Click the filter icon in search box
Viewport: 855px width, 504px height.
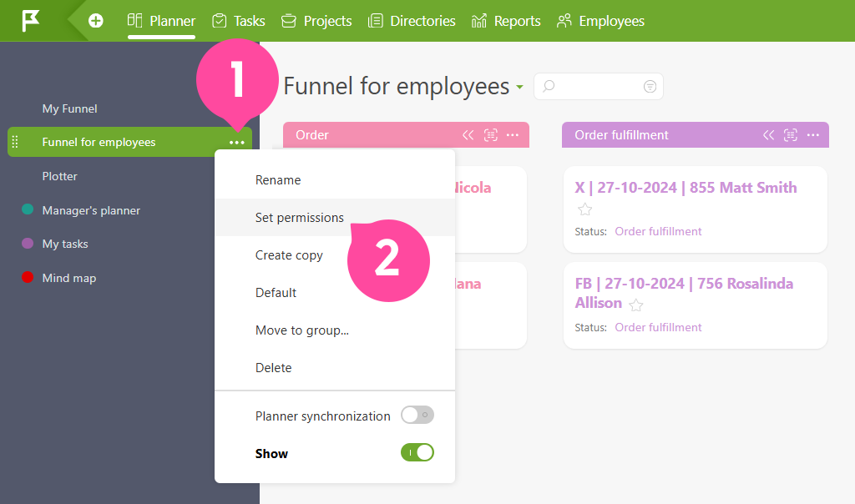[x=650, y=86]
